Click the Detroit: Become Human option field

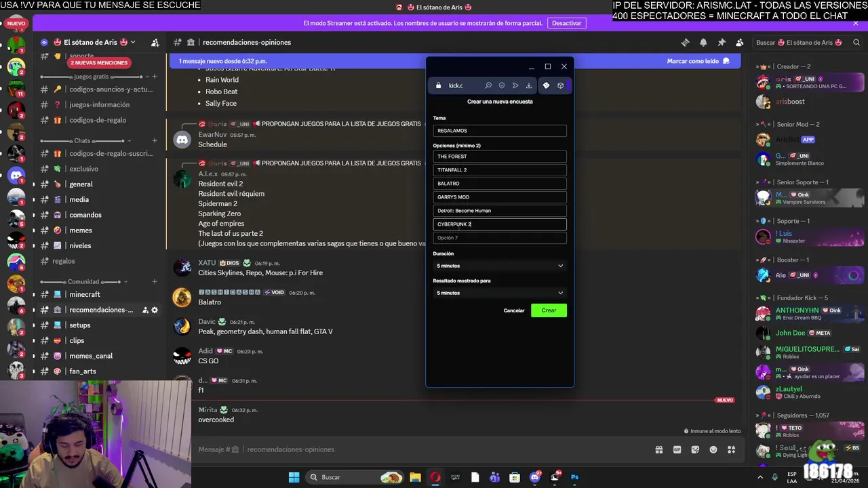tap(500, 211)
